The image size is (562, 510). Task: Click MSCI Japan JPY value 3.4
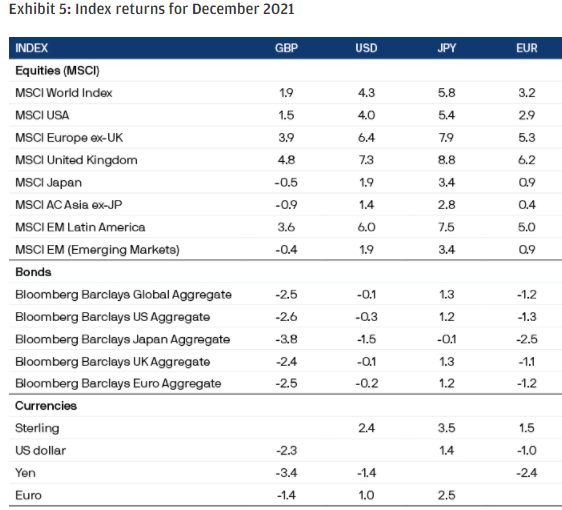click(x=447, y=182)
